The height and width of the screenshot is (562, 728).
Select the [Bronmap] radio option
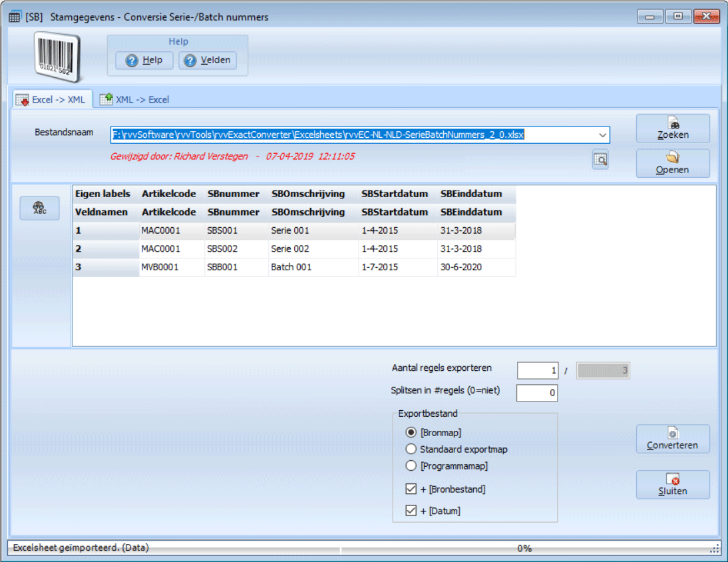pyautogui.click(x=411, y=433)
